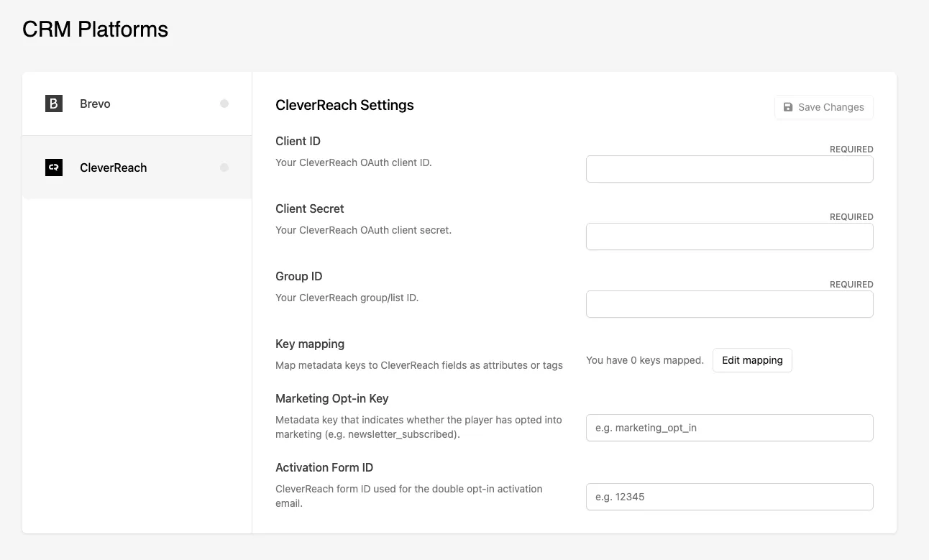Viewport: 929px width, 560px height.
Task: Focus the Group ID input field
Action: tap(729, 304)
